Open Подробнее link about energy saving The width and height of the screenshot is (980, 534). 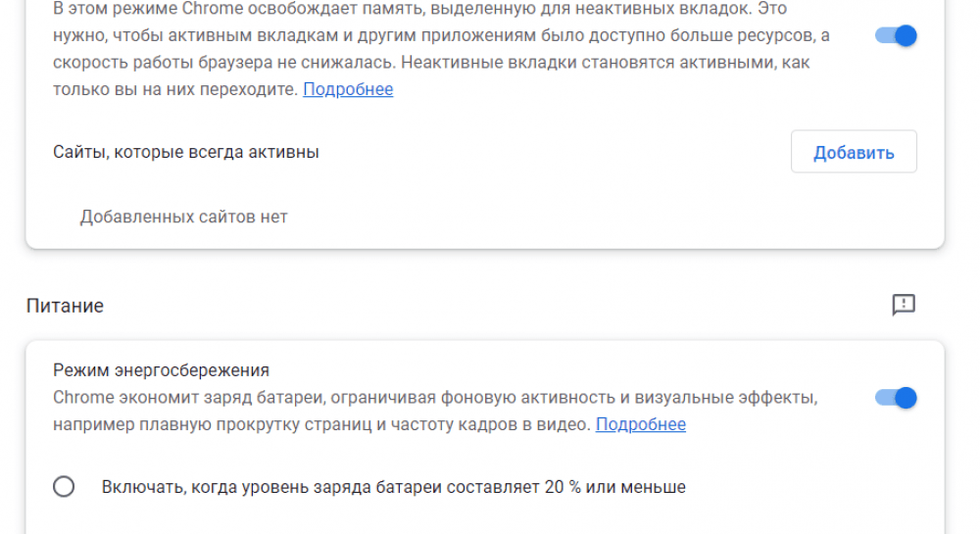click(x=640, y=424)
